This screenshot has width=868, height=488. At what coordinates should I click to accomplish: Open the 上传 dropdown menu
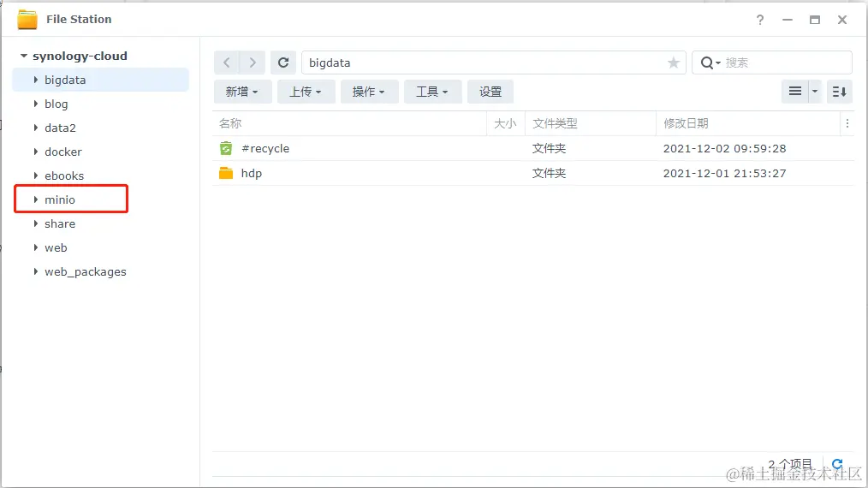pos(306,92)
